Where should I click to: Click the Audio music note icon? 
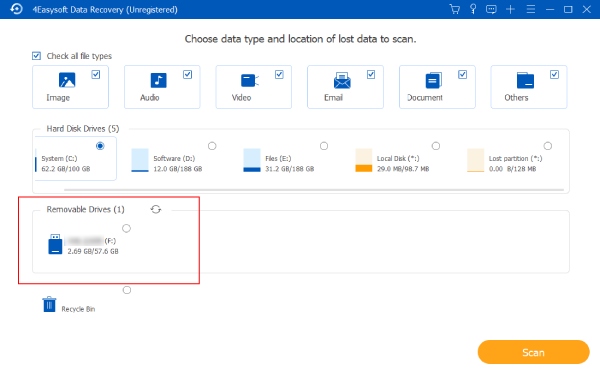click(x=158, y=80)
